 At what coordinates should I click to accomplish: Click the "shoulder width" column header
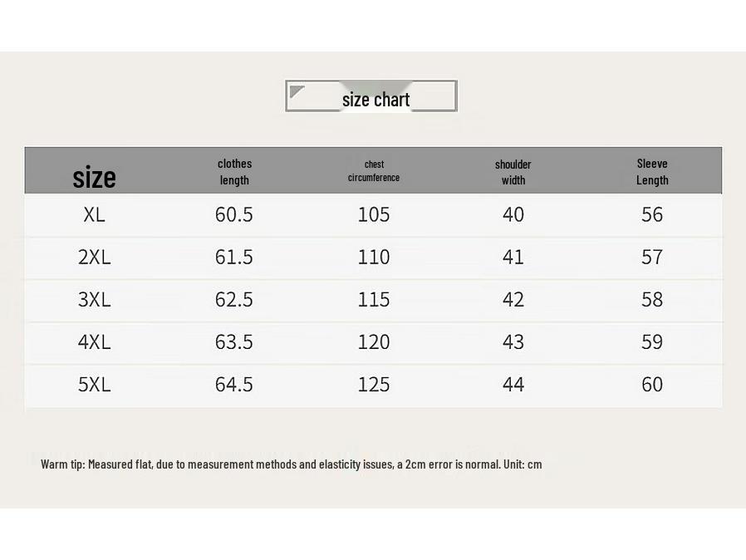[x=513, y=172]
